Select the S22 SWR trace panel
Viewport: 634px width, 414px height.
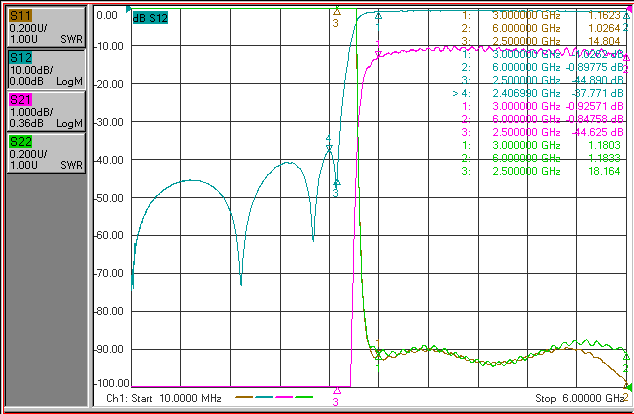[46, 153]
